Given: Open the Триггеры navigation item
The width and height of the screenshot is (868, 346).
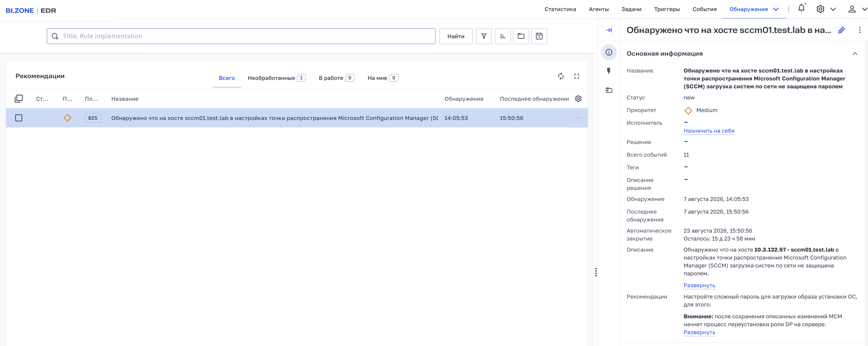Looking at the screenshot, I should pyautogui.click(x=667, y=9).
